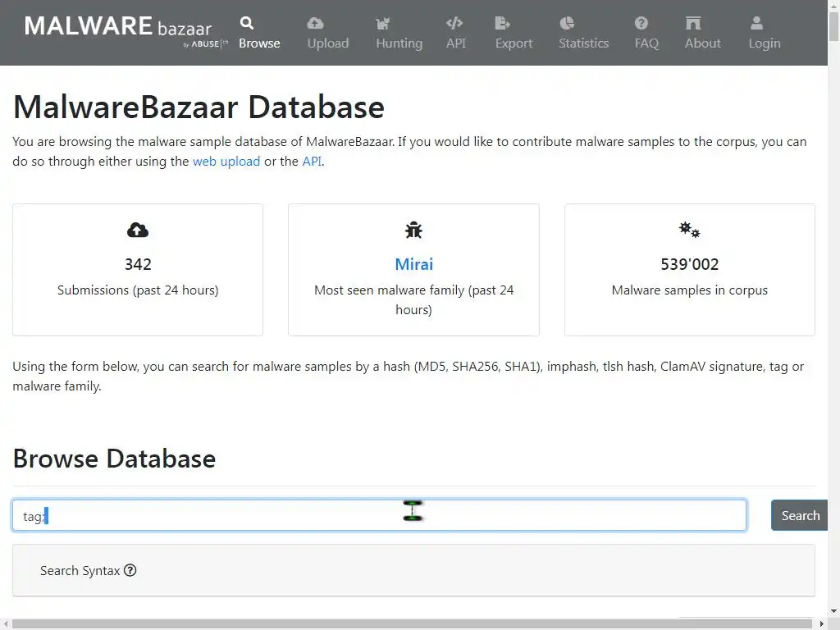The image size is (840, 630).
Task: Click the 'MalwareBazaar Database' heading
Action: click(199, 107)
